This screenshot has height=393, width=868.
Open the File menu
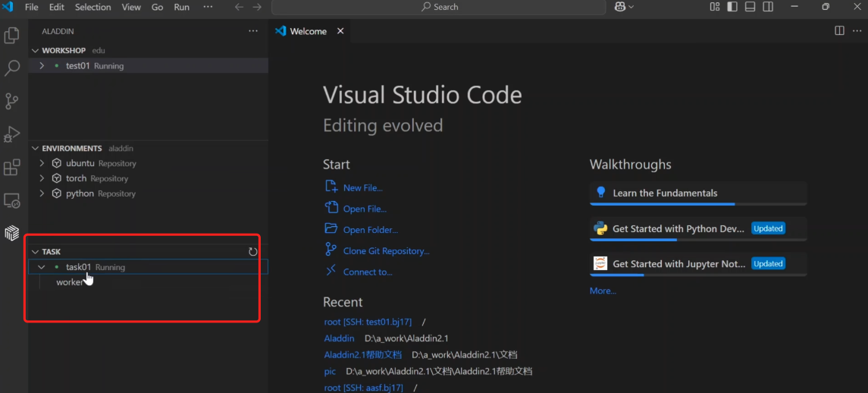pyautogui.click(x=32, y=7)
